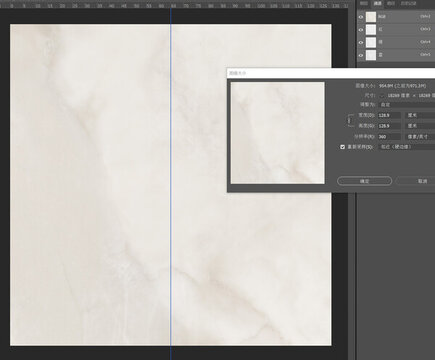The height and width of the screenshot is (360, 435).
Task: Open the dimensions unit arrow dropdown
Action: [x=382, y=96]
